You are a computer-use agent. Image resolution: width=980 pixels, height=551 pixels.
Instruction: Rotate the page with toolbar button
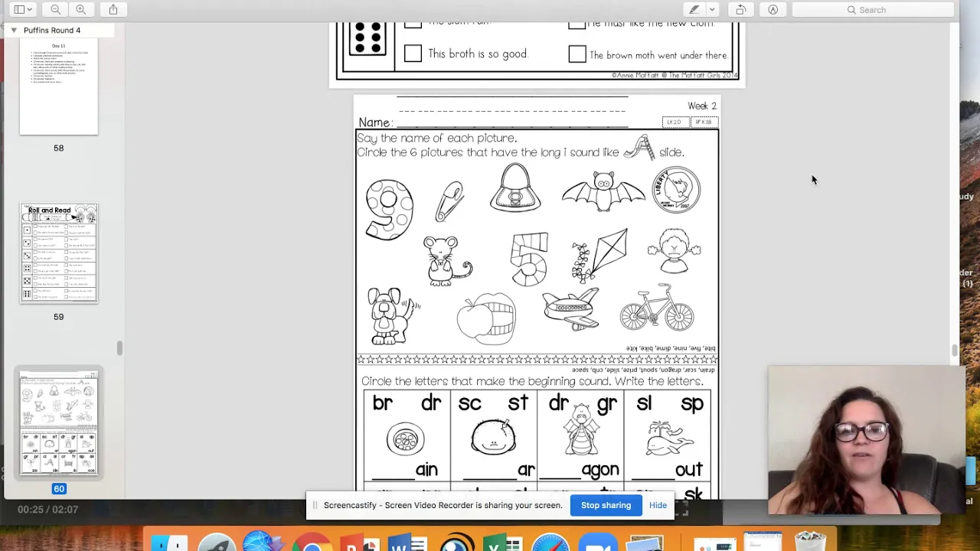tap(740, 9)
